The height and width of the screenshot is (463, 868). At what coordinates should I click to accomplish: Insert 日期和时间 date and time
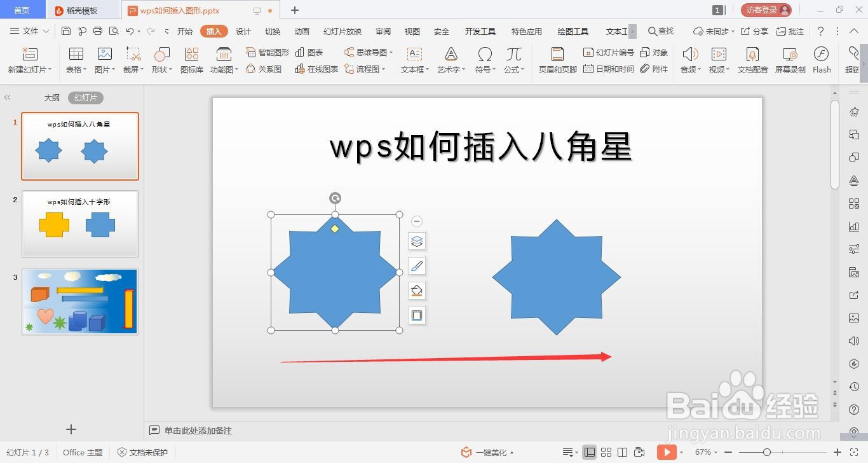(609, 69)
